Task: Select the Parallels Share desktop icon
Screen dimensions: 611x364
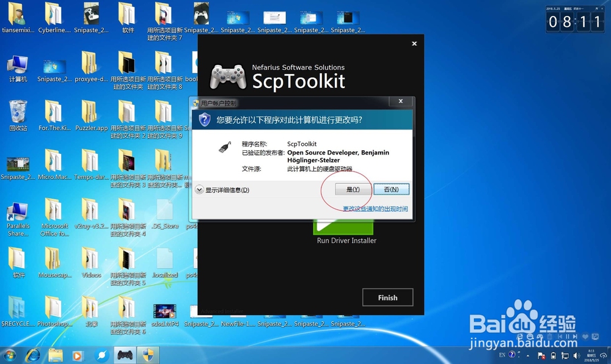Action: coord(18,219)
